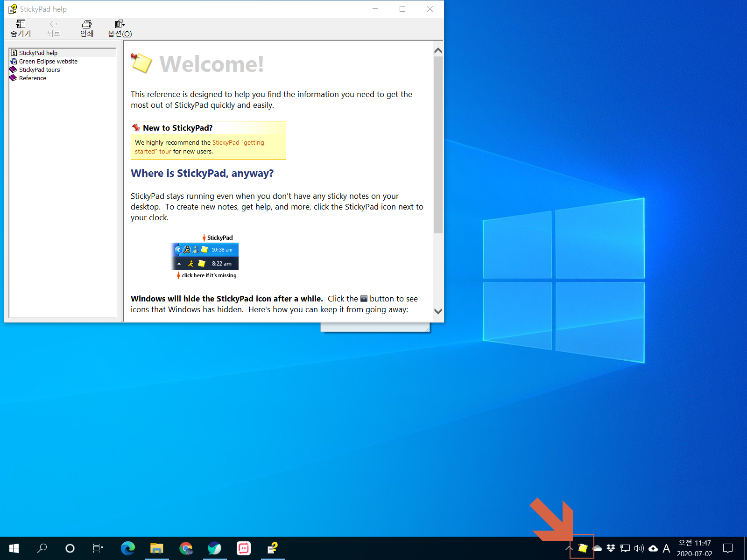Toggle the input language indicator A
The height and width of the screenshot is (560, 747).
pyautogui.click(x=666, y=548)
